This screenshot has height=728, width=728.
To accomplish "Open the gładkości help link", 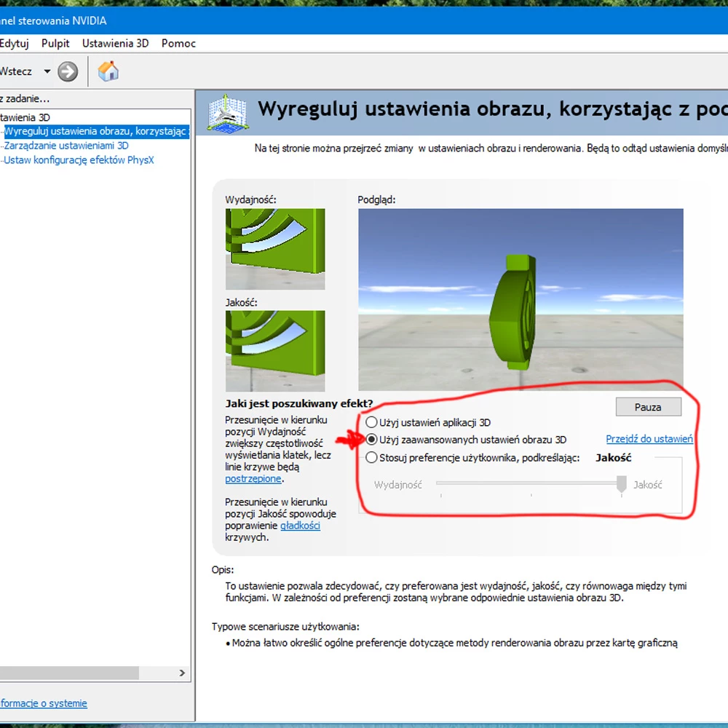I will coord(301,526).
